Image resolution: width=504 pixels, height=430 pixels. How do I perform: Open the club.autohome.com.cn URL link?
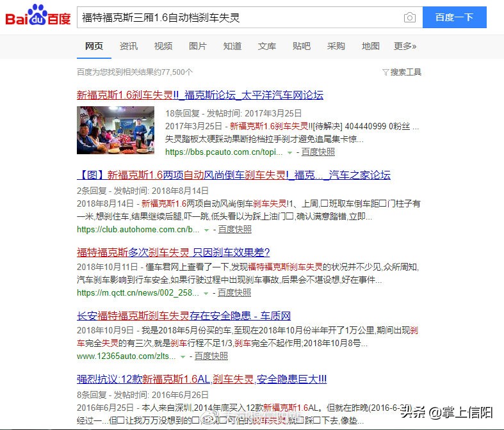pyautogui.click(x=138, y=229)
